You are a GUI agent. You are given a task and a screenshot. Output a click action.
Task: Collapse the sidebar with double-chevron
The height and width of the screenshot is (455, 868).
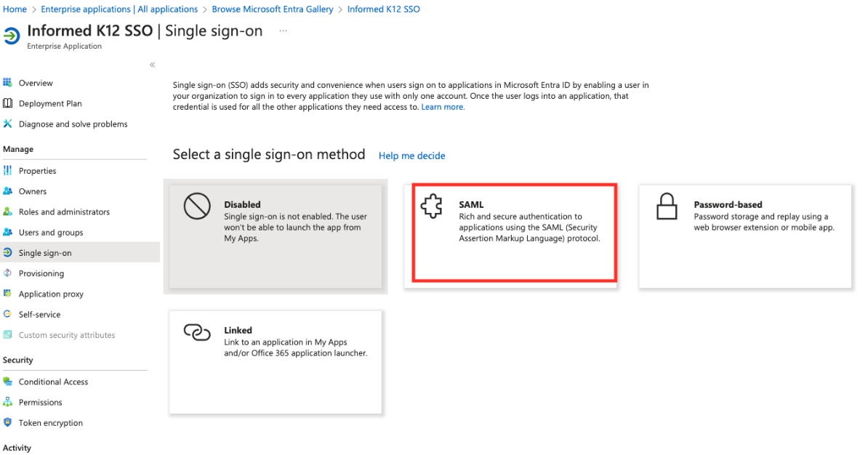point(153,65)
